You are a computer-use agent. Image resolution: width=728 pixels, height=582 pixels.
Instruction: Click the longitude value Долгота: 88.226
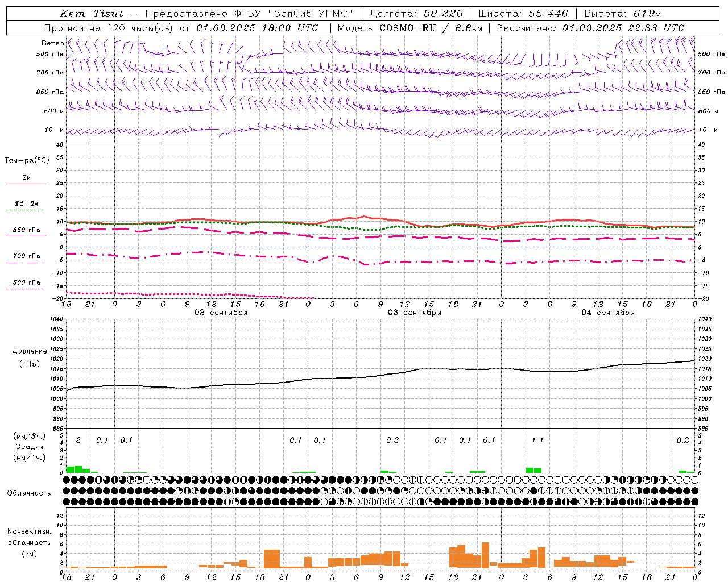(416, 14)
